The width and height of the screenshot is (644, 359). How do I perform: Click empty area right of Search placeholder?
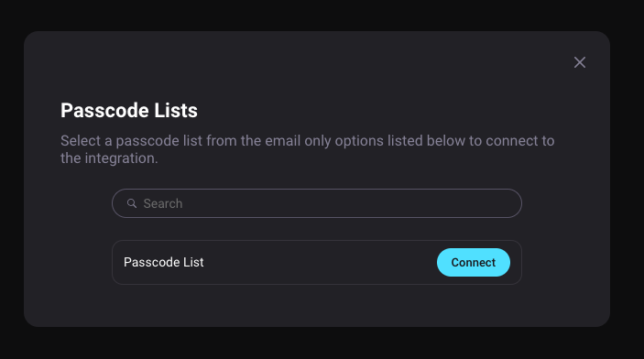coord(349,203)
